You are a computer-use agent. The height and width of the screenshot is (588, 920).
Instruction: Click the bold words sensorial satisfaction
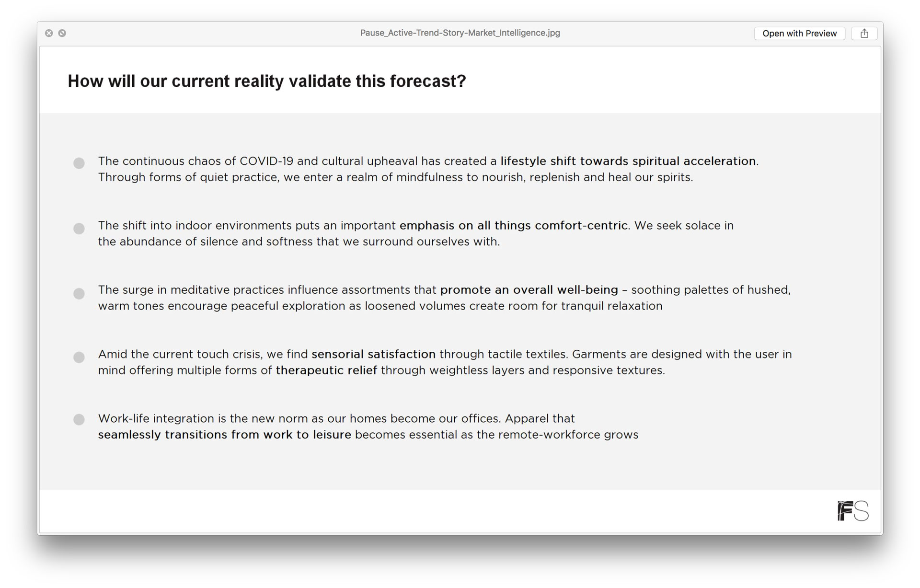coord(373,354)
